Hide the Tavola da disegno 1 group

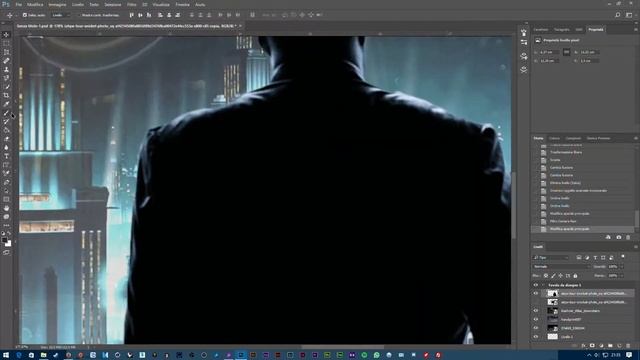point(536,285)
